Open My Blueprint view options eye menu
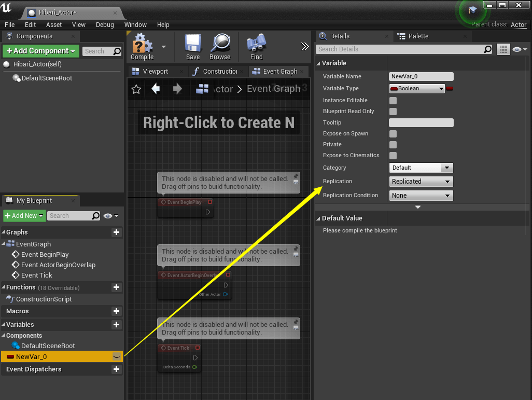Image resolution: width=532 pixels, height=400 pixels. click(111, 216)
